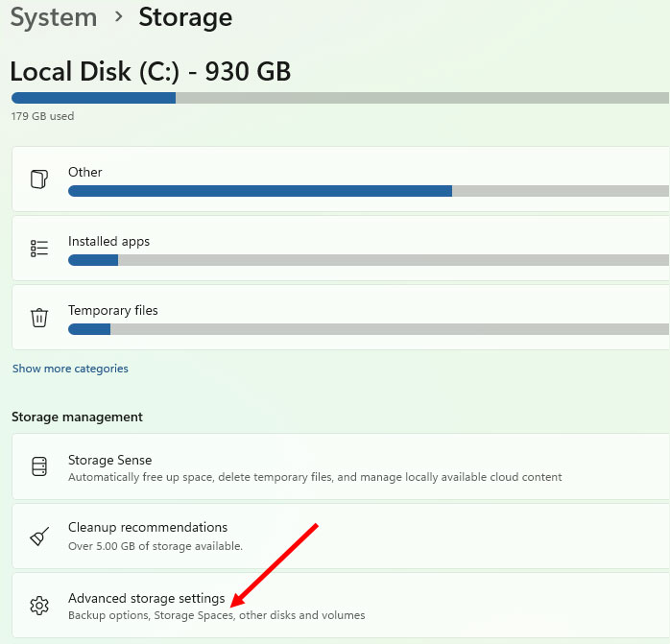Click the 179 GB used text
Viewport: 670px width, 644px height.
tap(42, 116)
